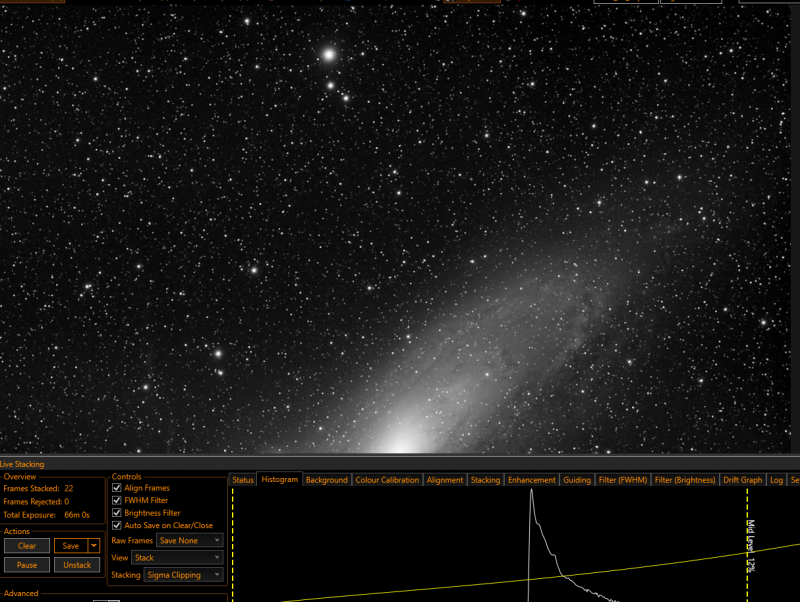800x602 pixels.
Task: Switch to the Guiding tab
Action: pos(577,480)
